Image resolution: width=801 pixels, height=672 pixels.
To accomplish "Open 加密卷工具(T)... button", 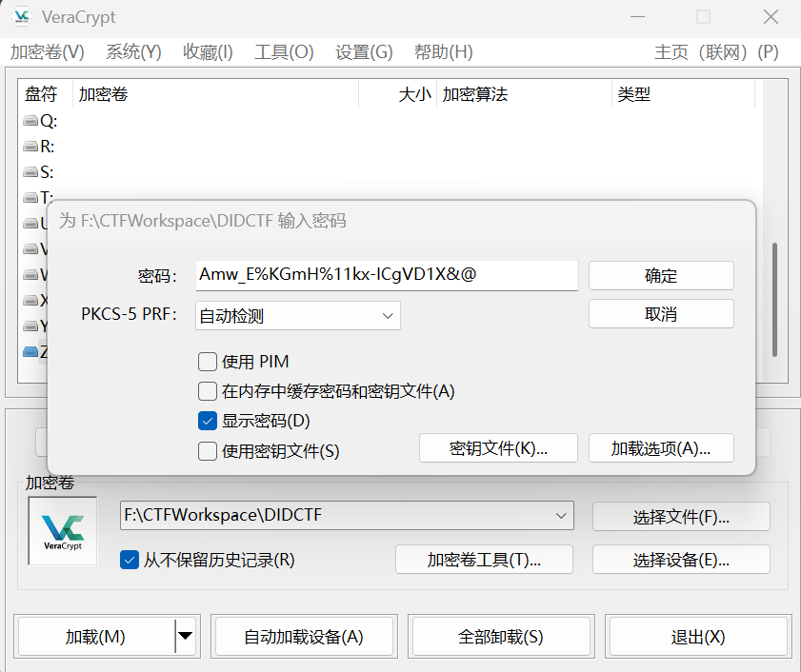I will 484,559.
